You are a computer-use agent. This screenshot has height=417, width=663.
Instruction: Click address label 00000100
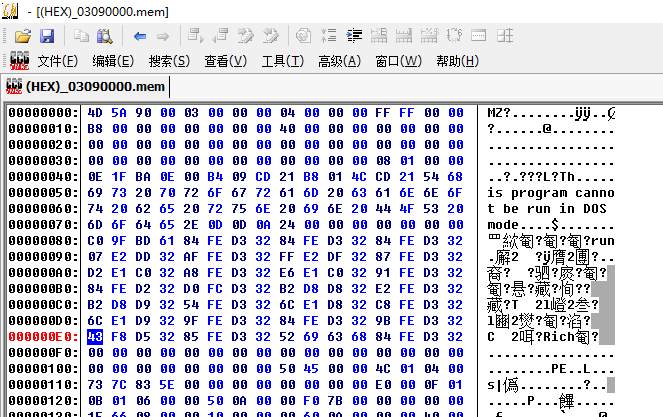tap(44, 369)
